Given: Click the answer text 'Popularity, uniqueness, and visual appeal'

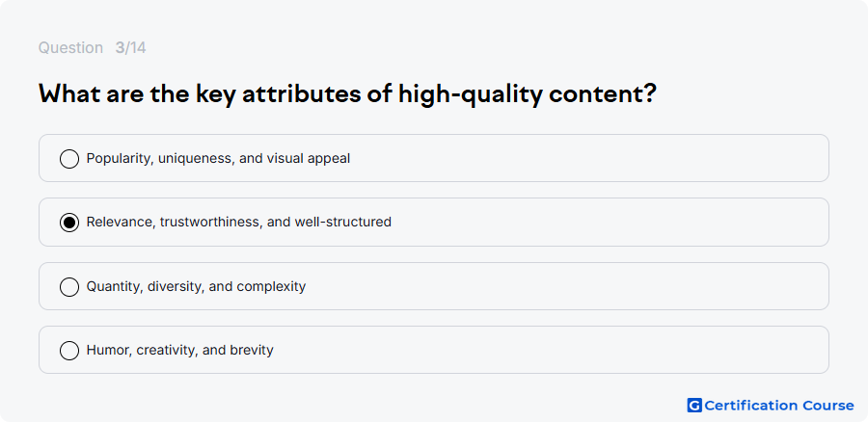Looking at the screenshot, I should pos(218,159).
